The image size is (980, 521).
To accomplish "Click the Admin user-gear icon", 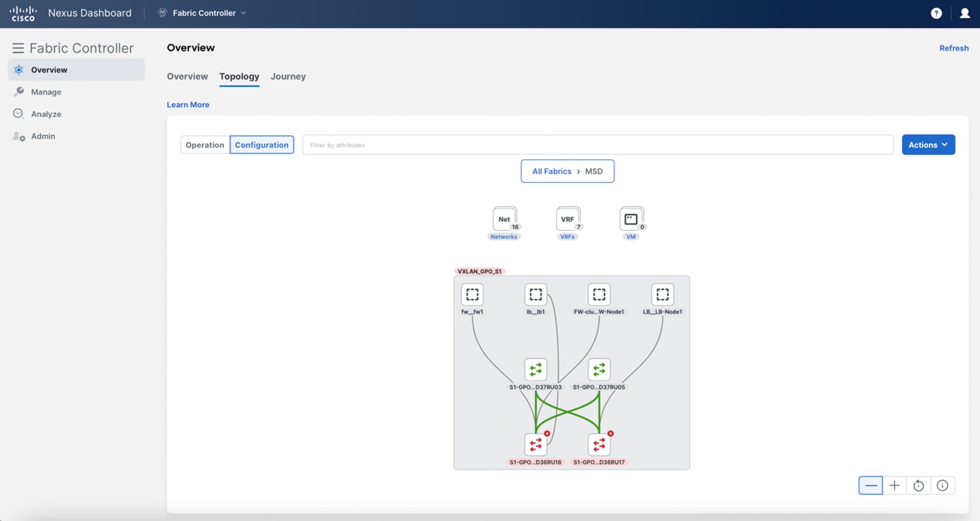I will click(19, 136).
